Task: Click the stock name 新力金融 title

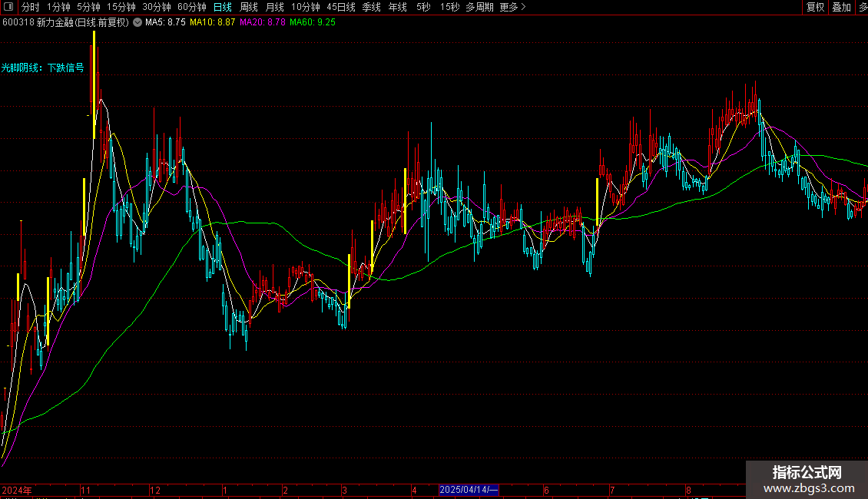Action: (x=56, y=22)
